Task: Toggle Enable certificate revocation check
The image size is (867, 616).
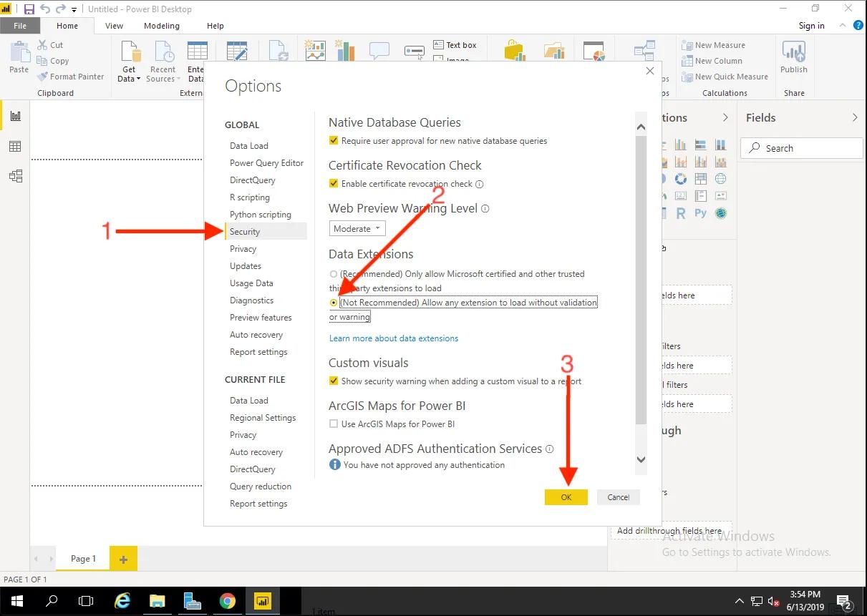Action: pyautogui.click(x=334, y=184)
